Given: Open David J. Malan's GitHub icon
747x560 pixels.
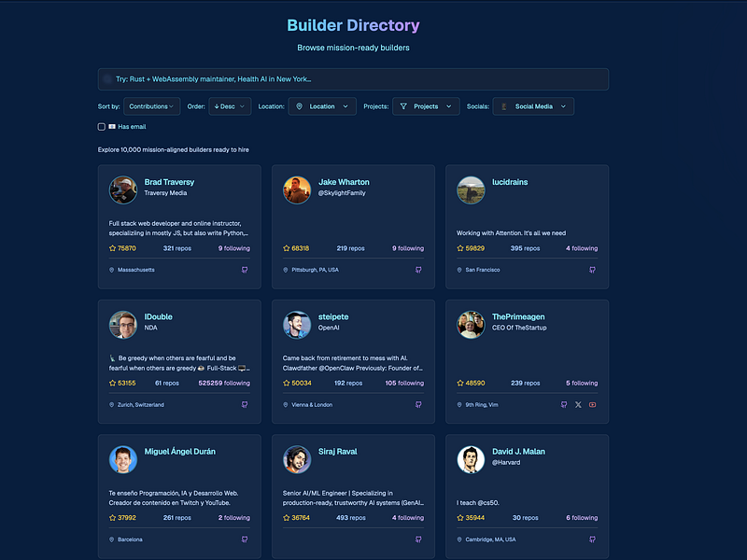Looking at the screenshot, I should click(592, 539).
